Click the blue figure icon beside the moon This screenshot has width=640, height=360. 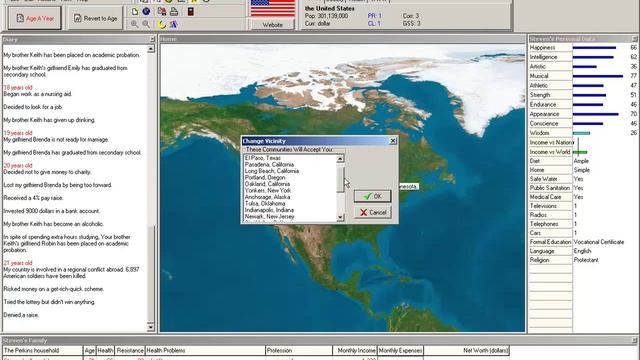173,24
